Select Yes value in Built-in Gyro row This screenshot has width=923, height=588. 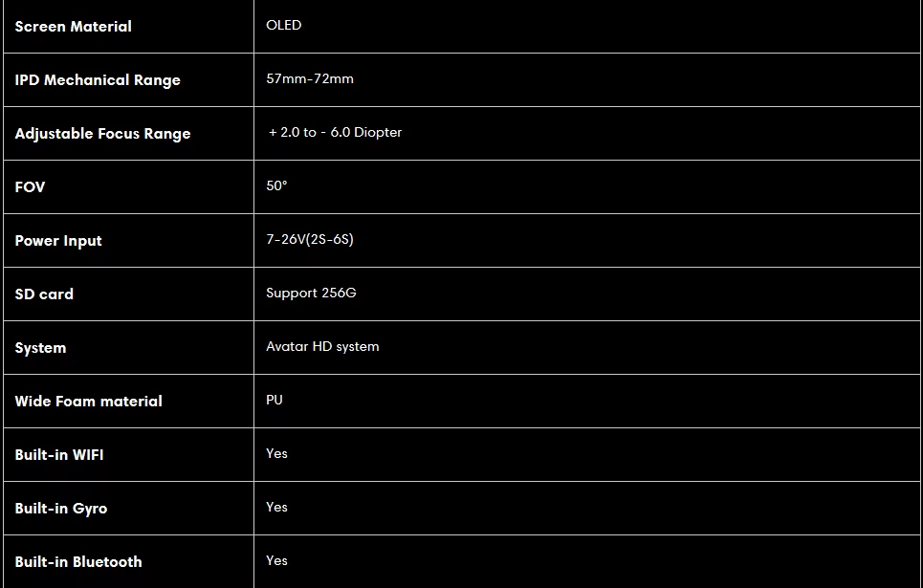pos(276,508)
